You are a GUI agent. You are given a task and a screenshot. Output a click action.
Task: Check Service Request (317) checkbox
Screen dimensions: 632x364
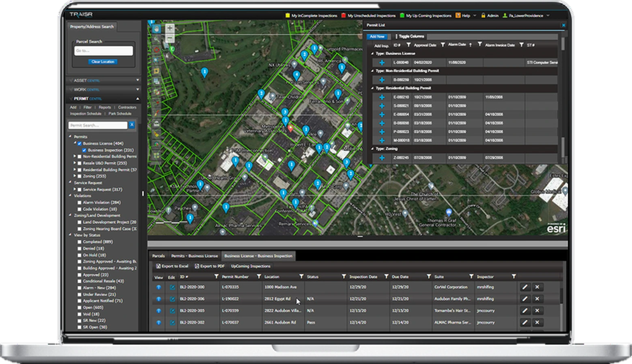point(80,190)
